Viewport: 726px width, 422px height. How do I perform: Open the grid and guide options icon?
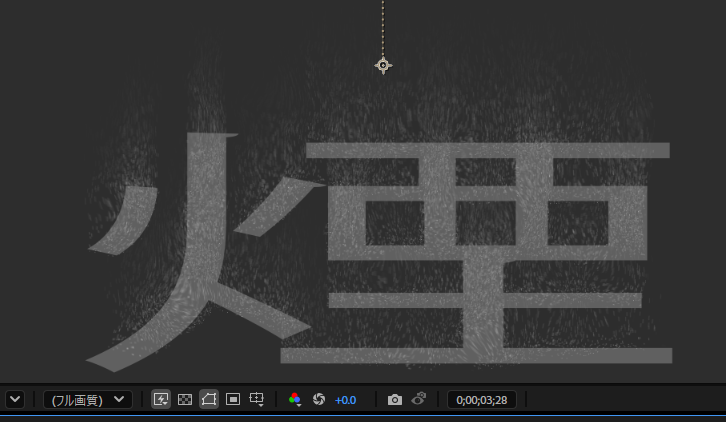[x=257, y=399]
